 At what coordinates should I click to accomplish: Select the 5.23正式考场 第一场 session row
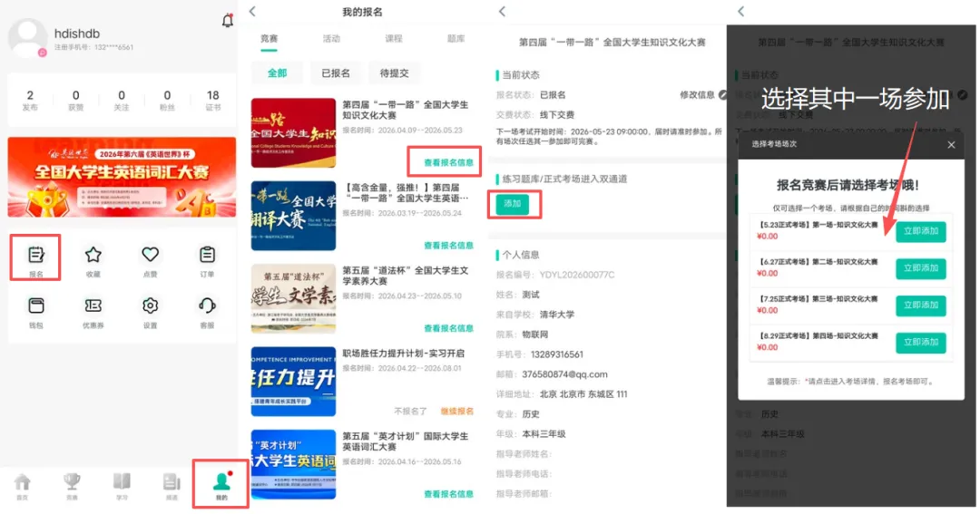click(851, 231)
